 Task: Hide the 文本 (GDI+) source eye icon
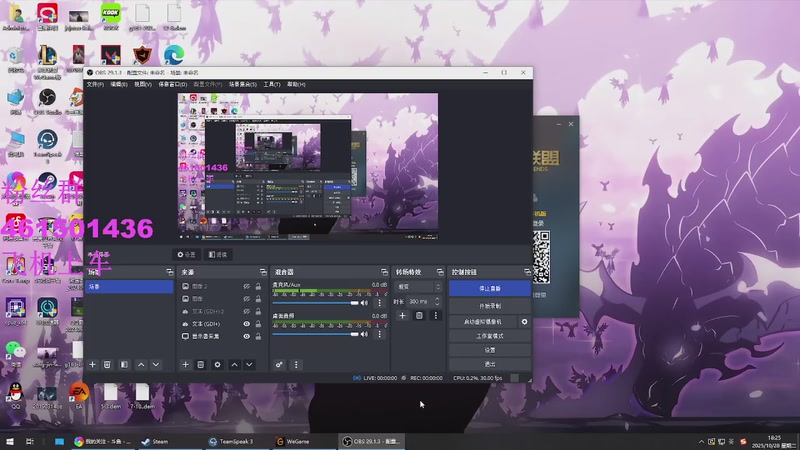pos(246,324)
